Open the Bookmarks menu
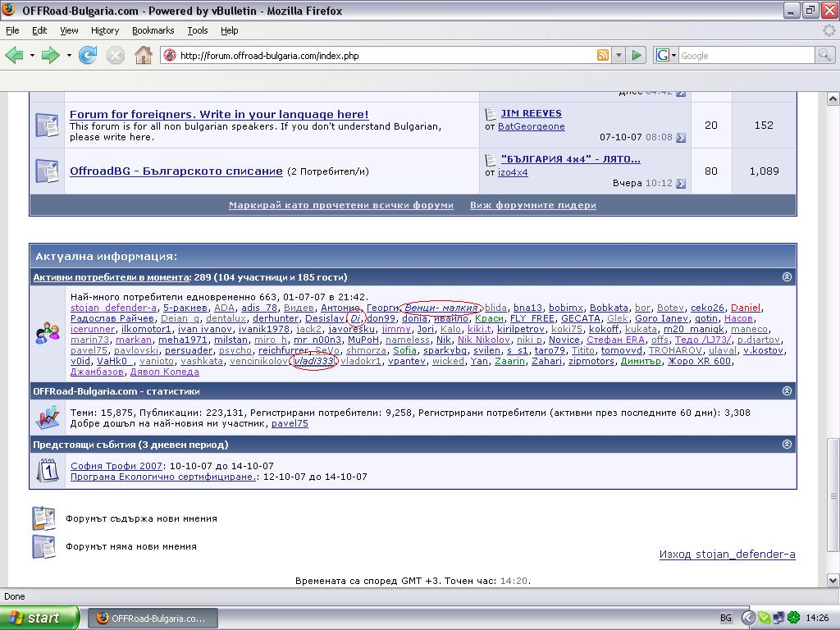Viewport: 840px width, 630px height. click(x=153, y=30)
